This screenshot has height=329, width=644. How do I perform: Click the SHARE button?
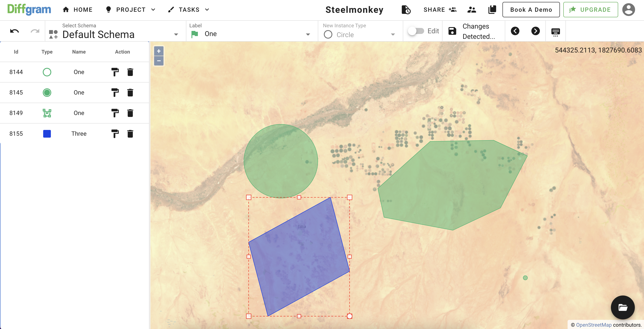click(x=440, y=9)
